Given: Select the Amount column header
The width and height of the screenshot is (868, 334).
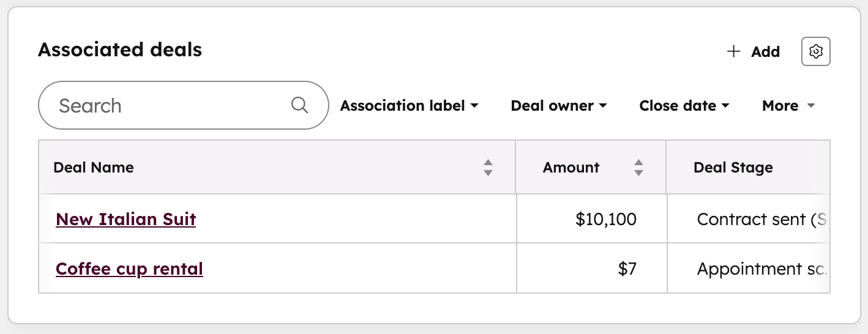Looking at the screenshot, I should 571,168.
